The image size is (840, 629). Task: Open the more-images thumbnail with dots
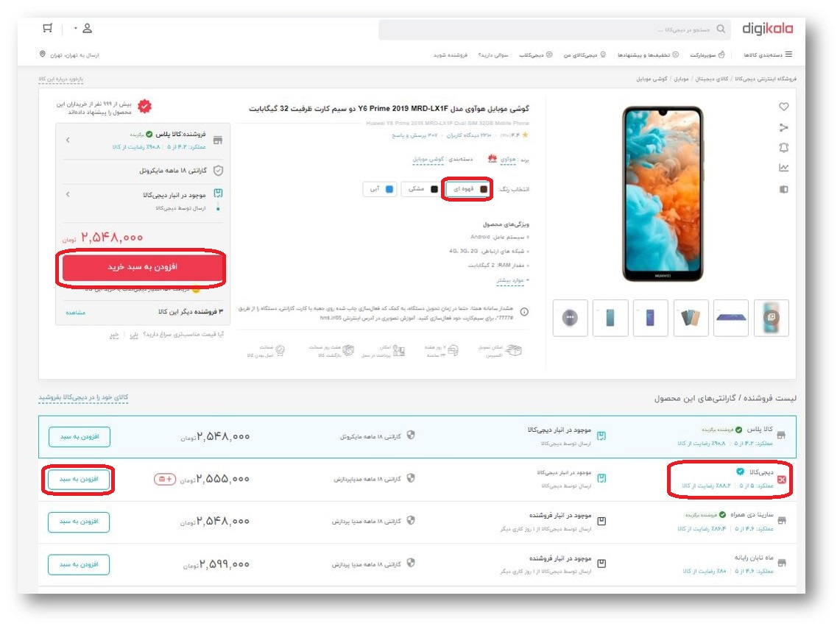tap(570, 318)
